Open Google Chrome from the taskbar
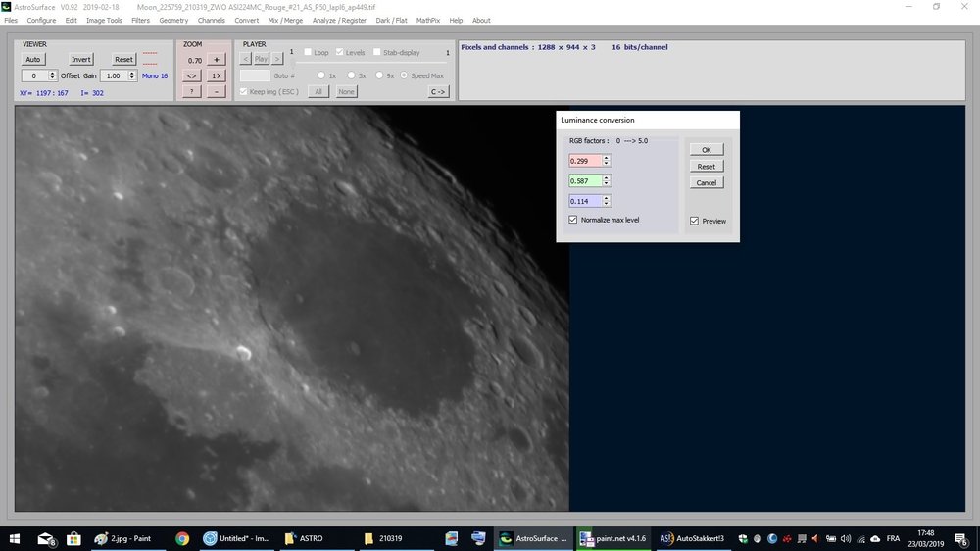 (x=182, y=538)
